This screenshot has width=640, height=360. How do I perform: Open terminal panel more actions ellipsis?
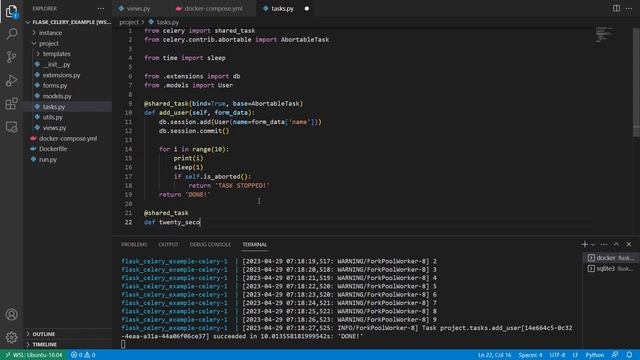click(604, 244)
